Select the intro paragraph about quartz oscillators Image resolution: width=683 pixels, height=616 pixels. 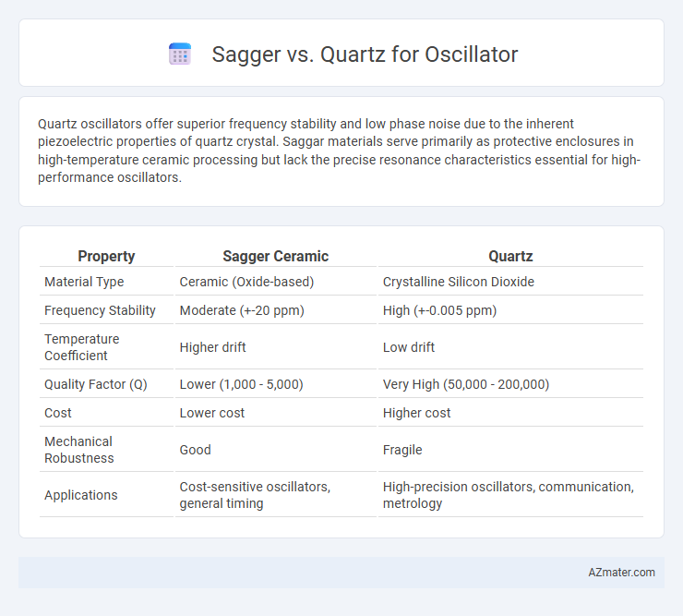tap(339, 151)
